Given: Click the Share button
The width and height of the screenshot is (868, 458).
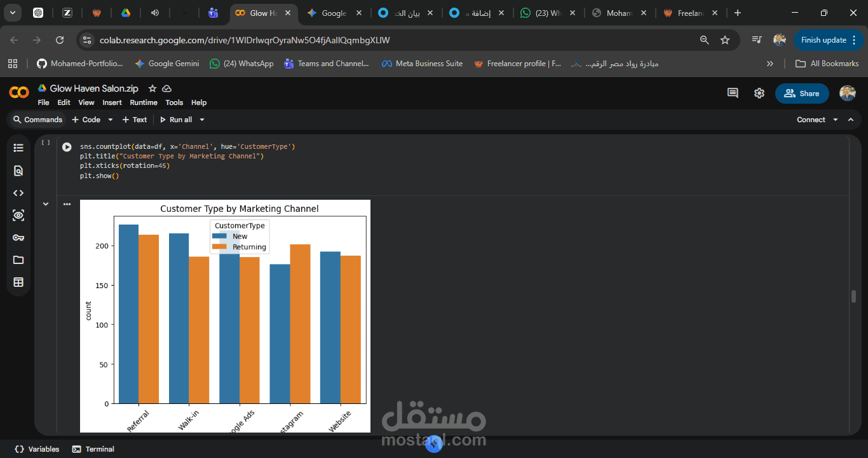Looking at the screenshot, I should point(802,93).
